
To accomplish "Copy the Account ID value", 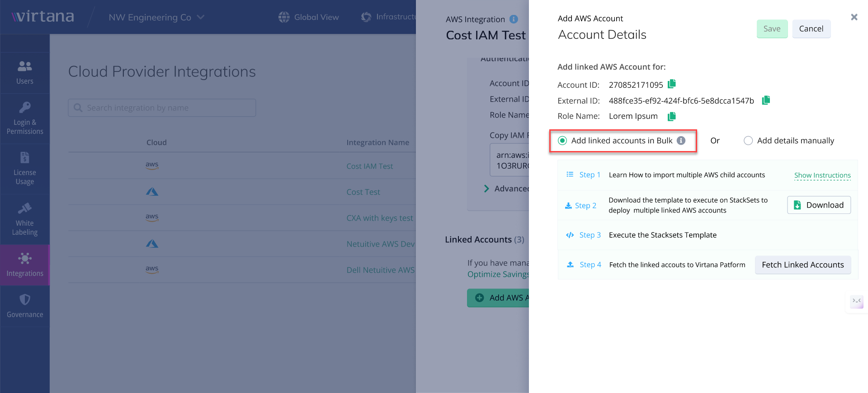I will 672,84.
